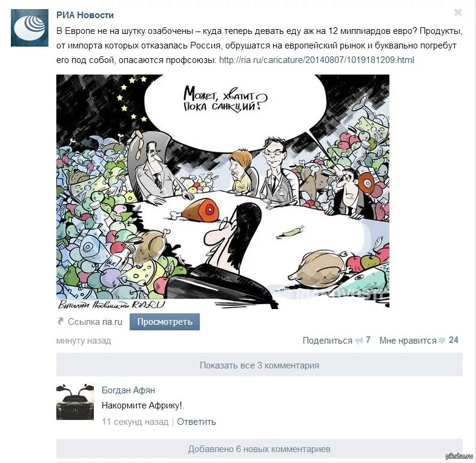
Task: Click the РИА Новости page name
Action: pos(85,15)
